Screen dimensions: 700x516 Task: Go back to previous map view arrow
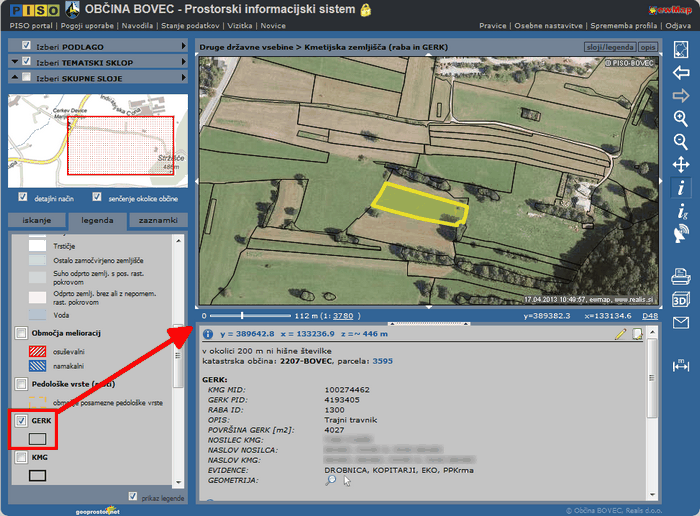(681, 72)
